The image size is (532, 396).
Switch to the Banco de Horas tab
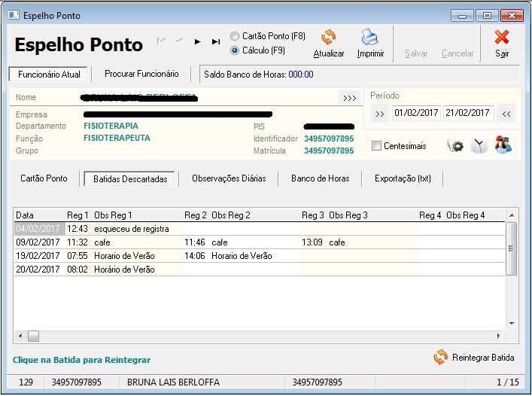pos(320,178)
